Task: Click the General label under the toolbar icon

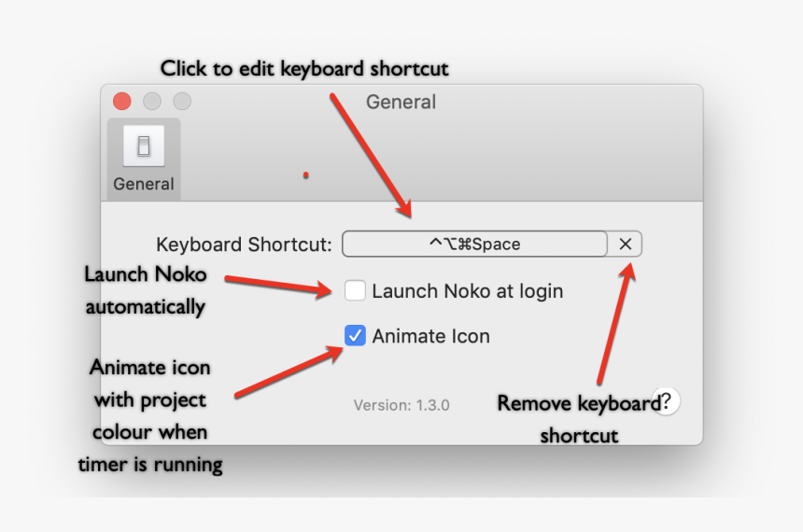Action: point(144,184)
